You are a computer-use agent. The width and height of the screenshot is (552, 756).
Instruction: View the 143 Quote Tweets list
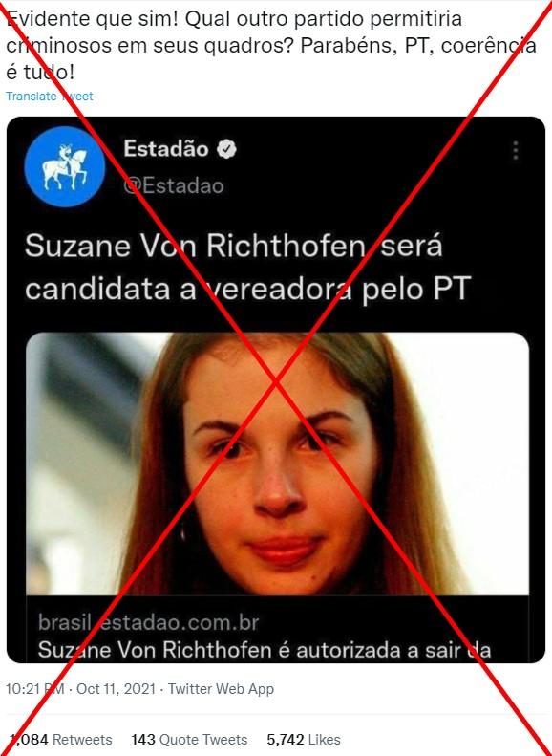(x=189, y=740)
